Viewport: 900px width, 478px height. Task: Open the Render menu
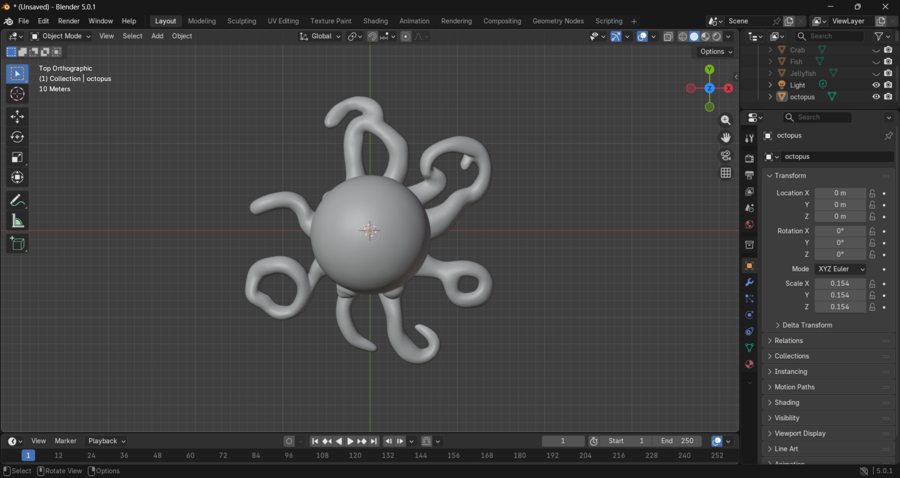tap(68, 21)
